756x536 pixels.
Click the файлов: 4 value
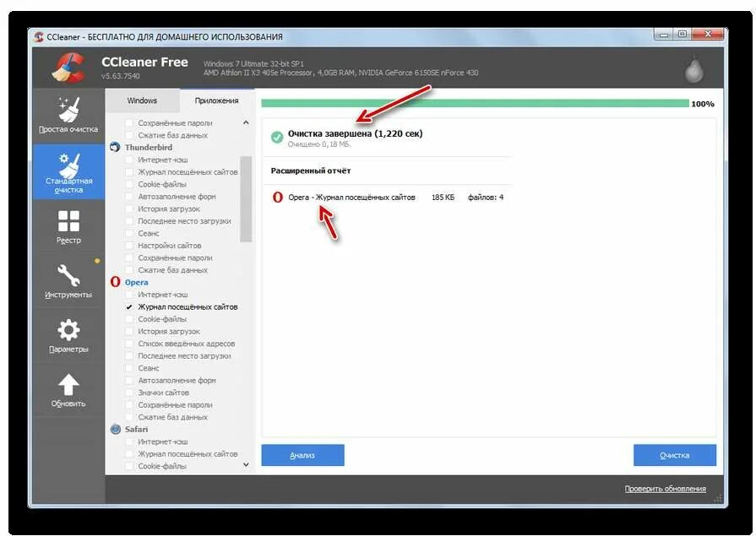tap(486, 198)
